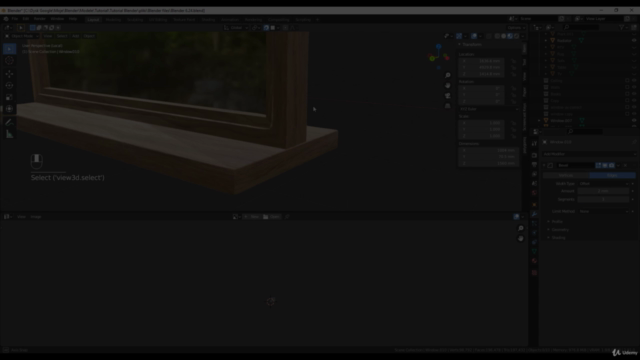The width and height of the screenshot is (640, 360).
Task: Zoom icon in the image editor
Action: click(521, 229)
